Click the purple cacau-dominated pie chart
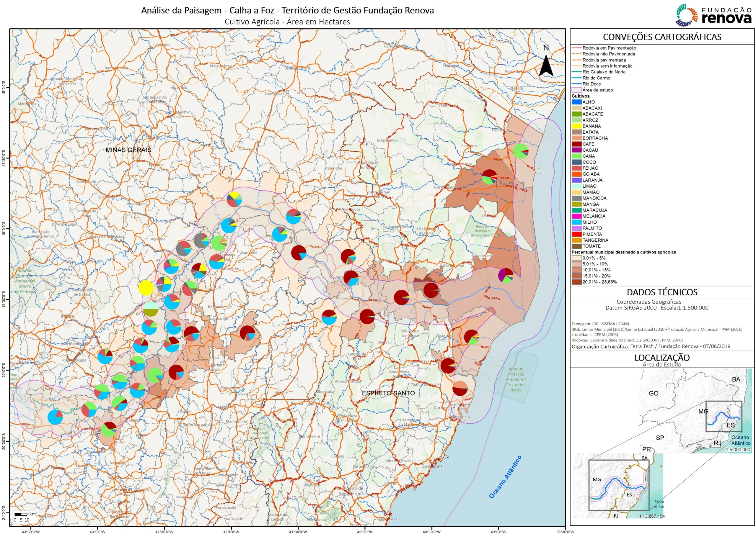The width and height of the screenshot is (756, 534). [x=506, y=275]
